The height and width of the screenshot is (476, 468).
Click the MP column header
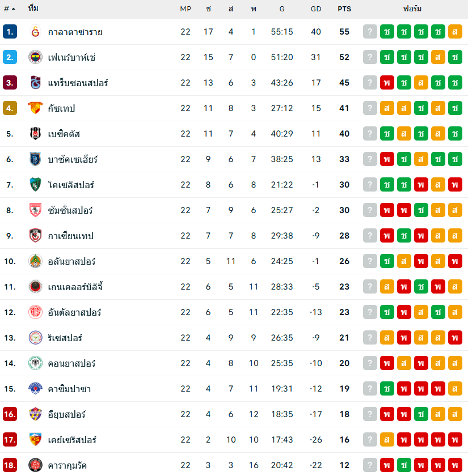pos(185,8)
